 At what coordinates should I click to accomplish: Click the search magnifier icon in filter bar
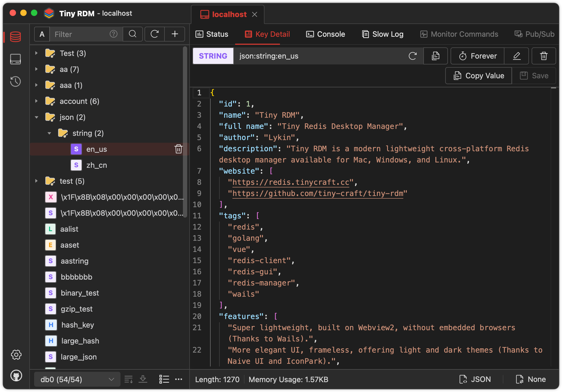[x=133, y=34]
